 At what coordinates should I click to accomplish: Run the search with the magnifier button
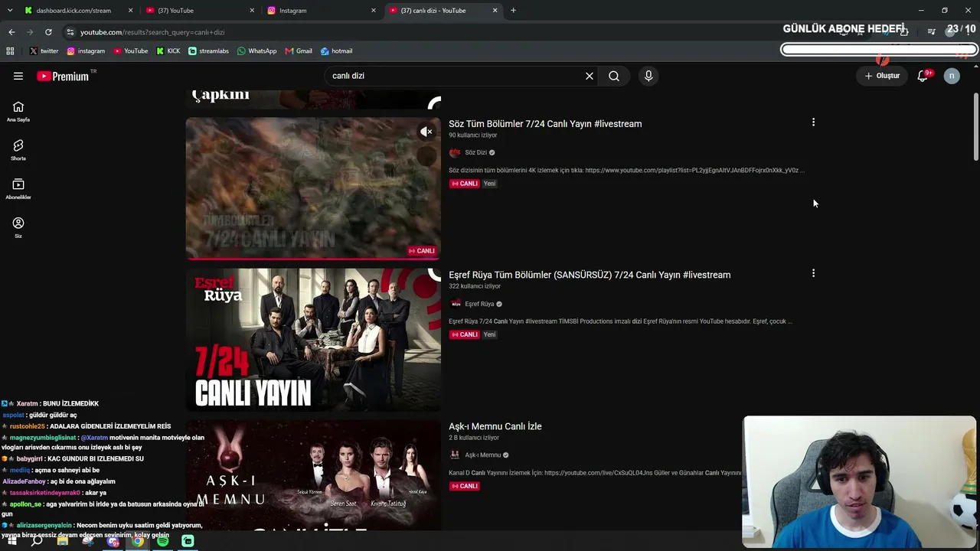point(614,76)
